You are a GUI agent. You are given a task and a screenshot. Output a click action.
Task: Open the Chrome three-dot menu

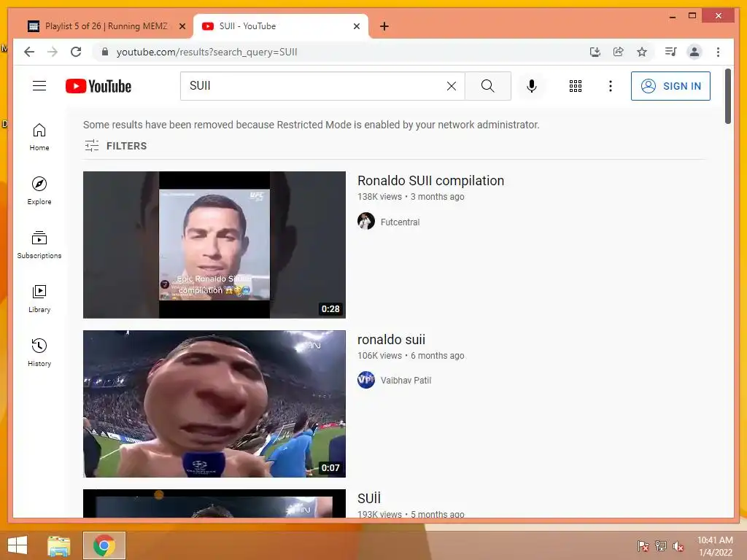718,52
